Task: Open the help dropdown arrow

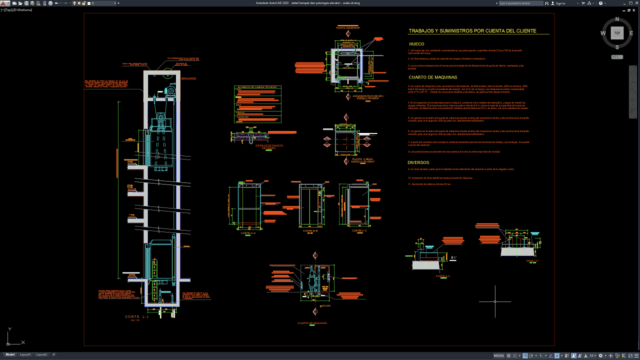Action: 605,3
